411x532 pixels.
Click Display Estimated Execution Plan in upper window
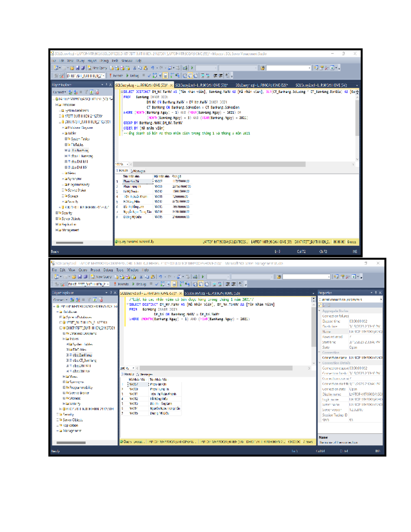point(154,76)
